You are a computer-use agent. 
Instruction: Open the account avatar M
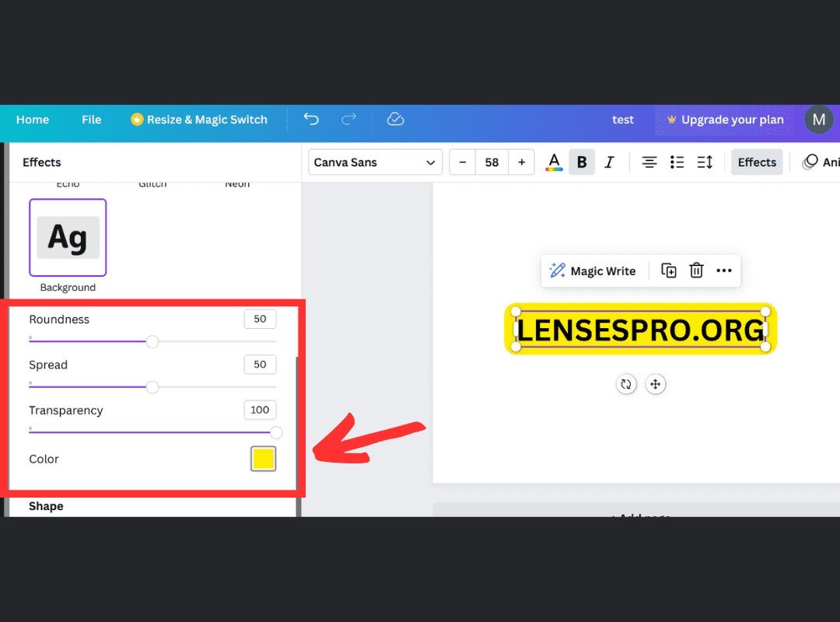[x=818, y=120]
